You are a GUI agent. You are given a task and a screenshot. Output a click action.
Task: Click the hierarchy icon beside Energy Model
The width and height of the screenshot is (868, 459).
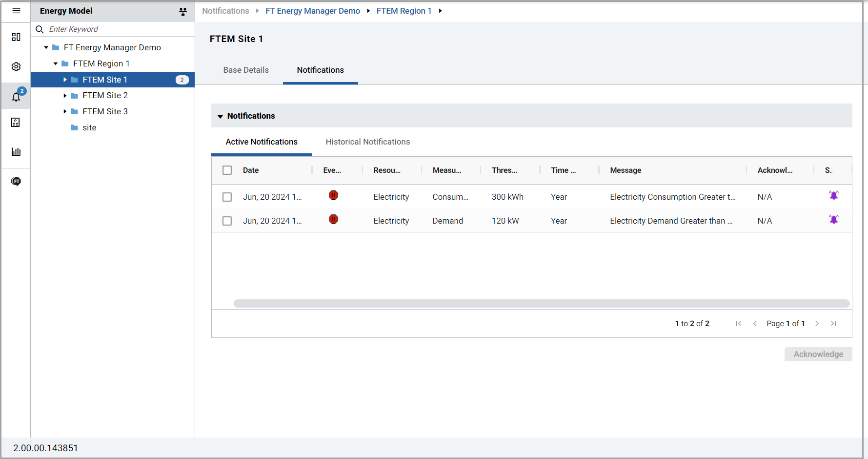183,12
